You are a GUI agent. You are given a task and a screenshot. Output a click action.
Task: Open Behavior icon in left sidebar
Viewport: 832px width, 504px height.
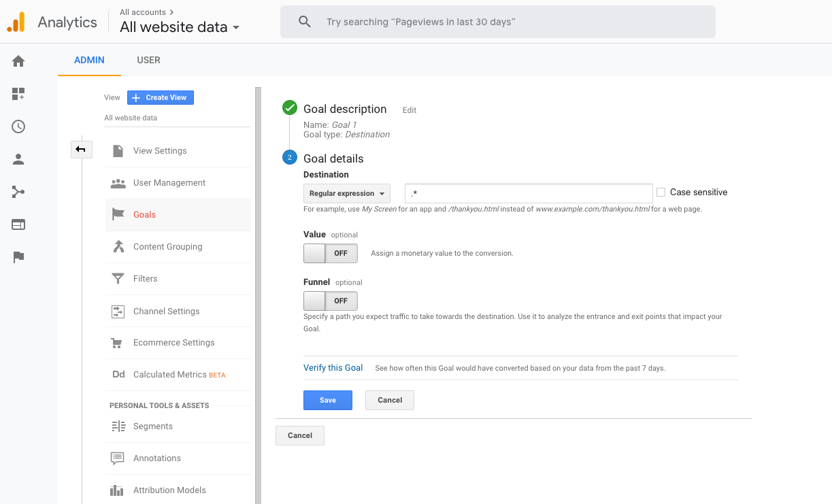(x=18, y=224)
